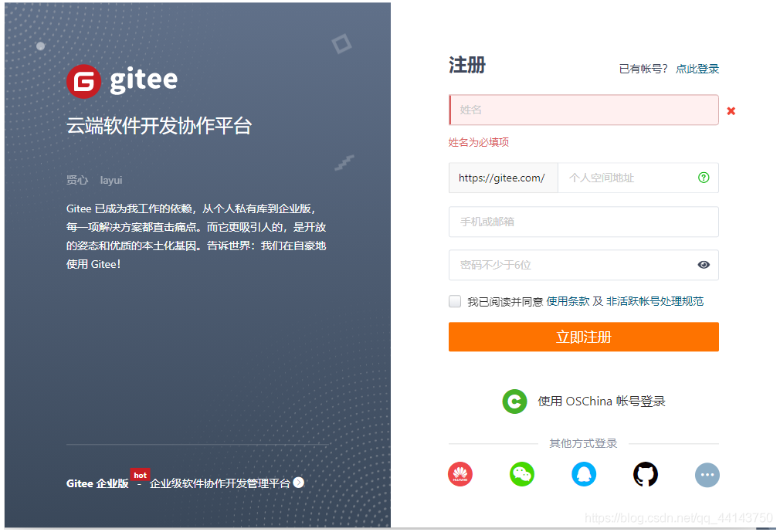780x532 pixels.
Task: Click arrow icon after Gitee 企业版 text
Action: point(298,483)
